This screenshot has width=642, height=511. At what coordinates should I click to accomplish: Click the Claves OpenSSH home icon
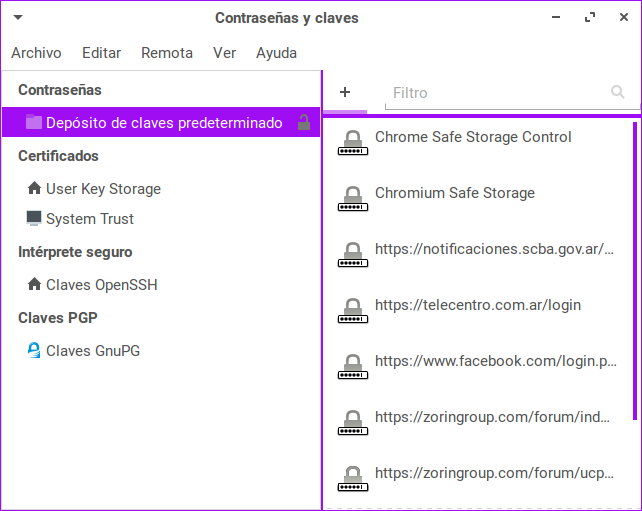pyautogui.click(x=34, y=285)
